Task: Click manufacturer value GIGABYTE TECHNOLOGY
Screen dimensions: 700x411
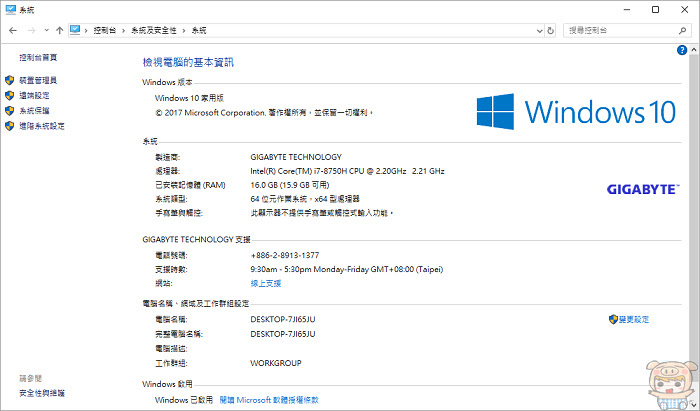Action: pyautogui.click(x=296, y=157)
